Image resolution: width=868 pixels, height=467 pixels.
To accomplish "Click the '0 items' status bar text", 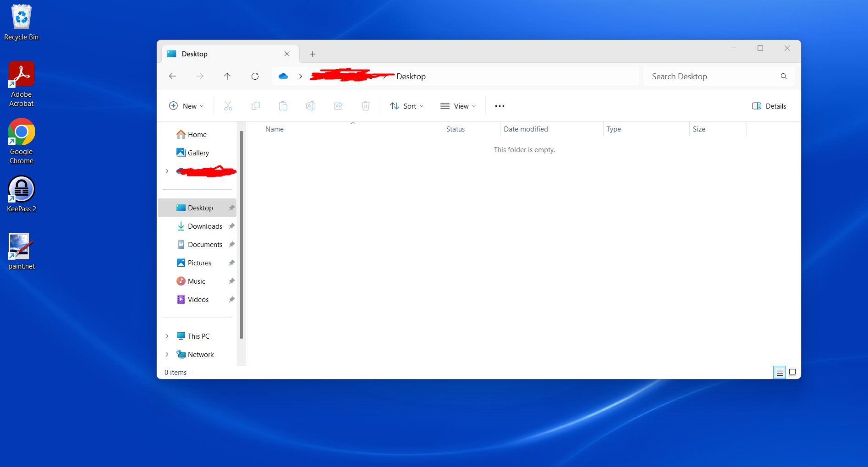I will click(x=176, y=373).
